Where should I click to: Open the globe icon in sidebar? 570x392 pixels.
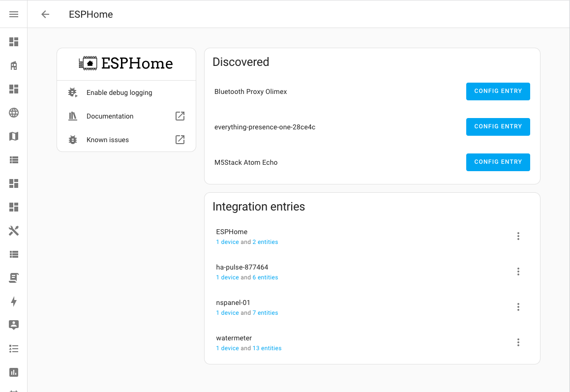pos(14,113)
